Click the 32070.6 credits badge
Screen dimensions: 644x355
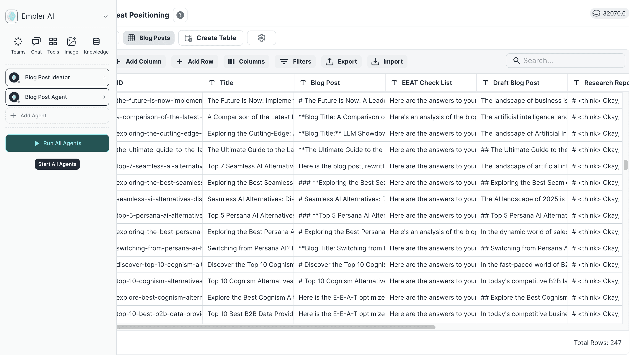tap(610, 13)
